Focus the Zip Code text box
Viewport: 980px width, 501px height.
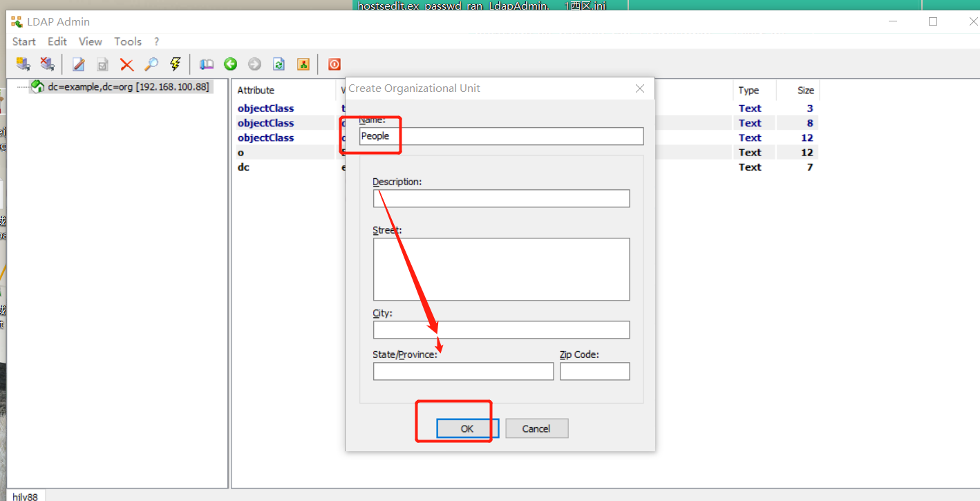click(594, 371)
